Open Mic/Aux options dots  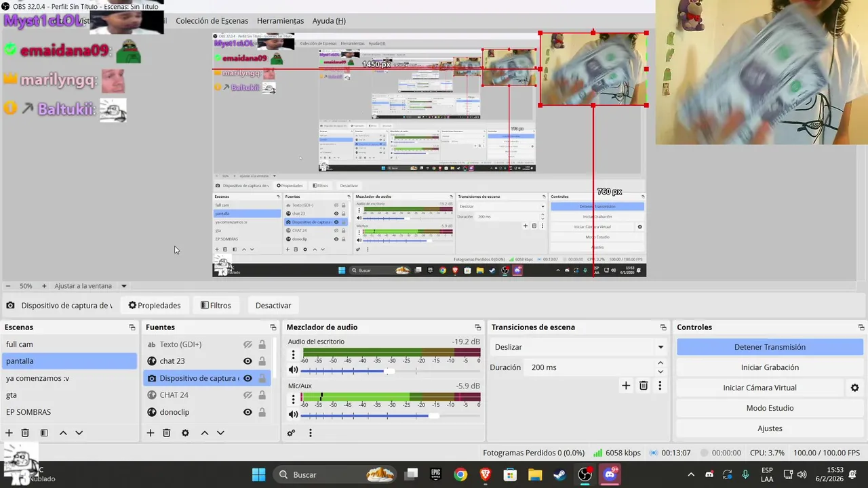click(294, 399)
